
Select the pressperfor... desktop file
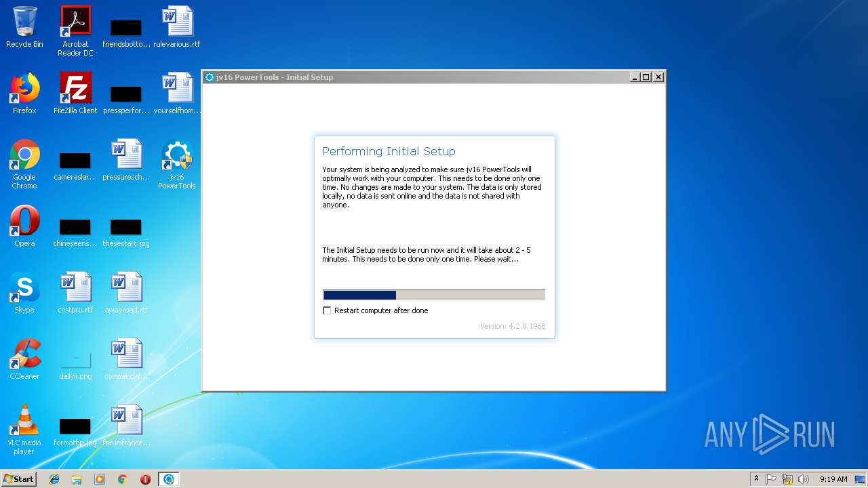(x=126, y=98)
